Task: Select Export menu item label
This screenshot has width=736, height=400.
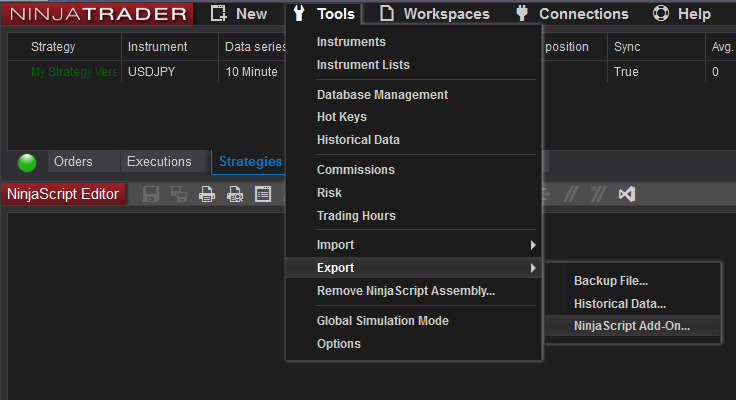Action: pyautogui.click(x=335, y=268)
